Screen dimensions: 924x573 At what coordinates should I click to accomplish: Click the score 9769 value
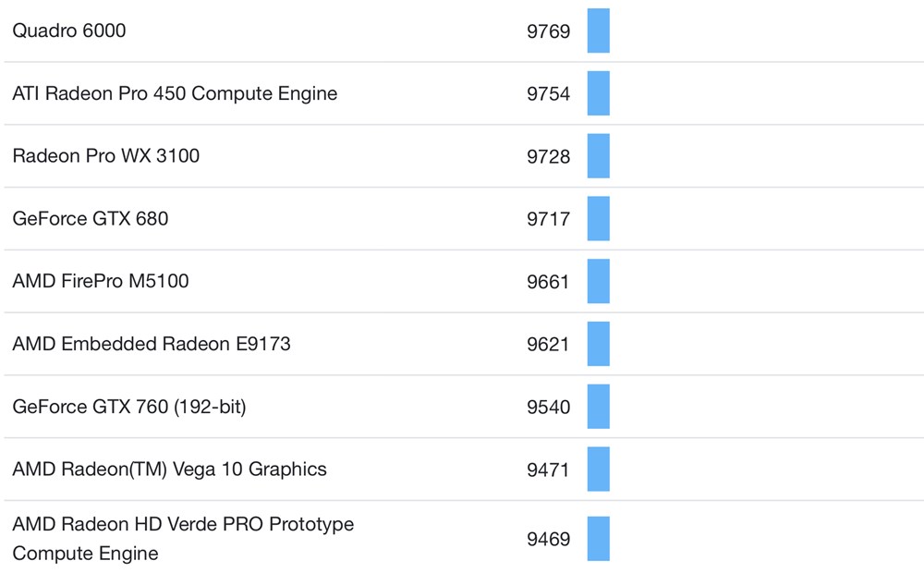(548, 31)
